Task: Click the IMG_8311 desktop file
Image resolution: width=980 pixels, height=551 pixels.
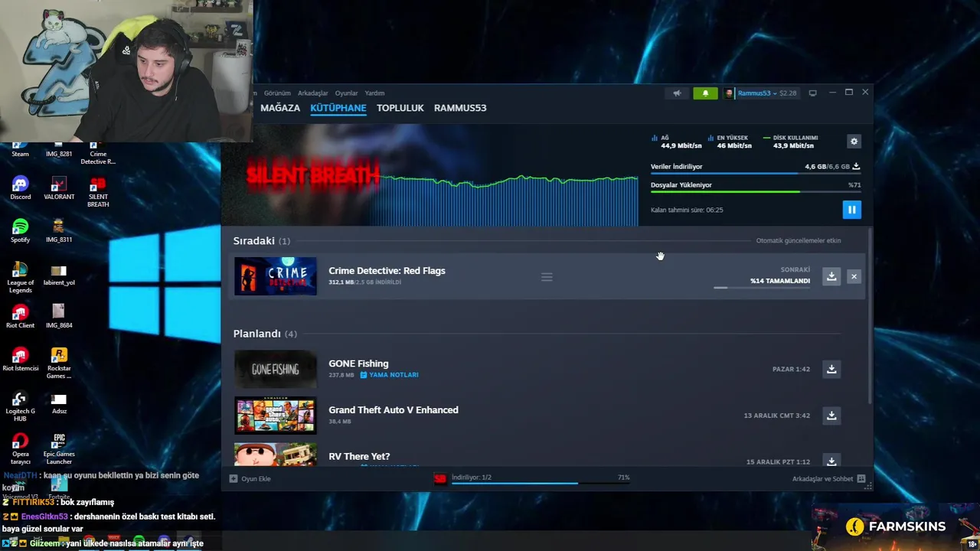Action: coord(59,231)
